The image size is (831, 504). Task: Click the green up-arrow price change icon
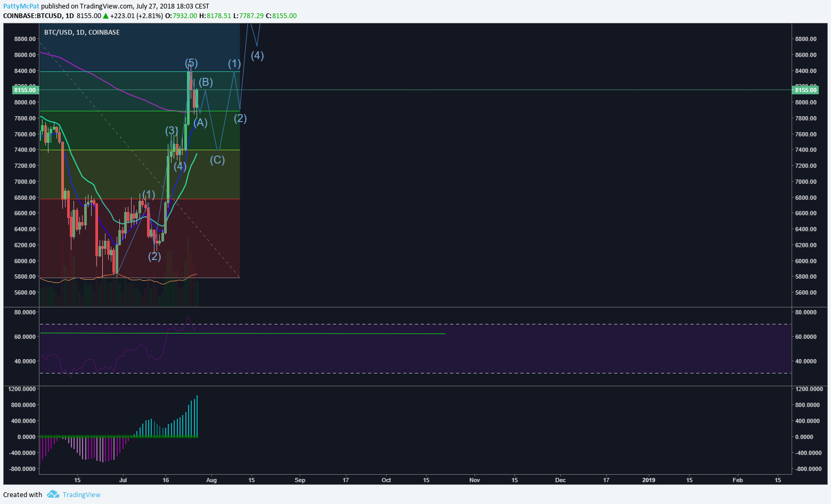point(106,16)
